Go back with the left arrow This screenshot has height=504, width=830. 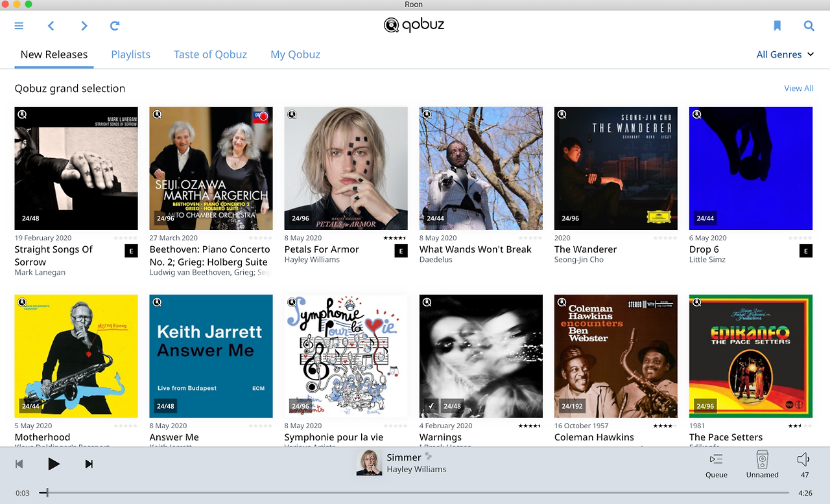[x=51, y=26]
